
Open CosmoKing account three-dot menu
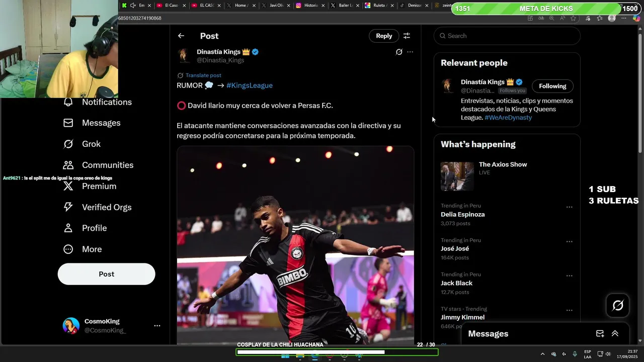157,326
